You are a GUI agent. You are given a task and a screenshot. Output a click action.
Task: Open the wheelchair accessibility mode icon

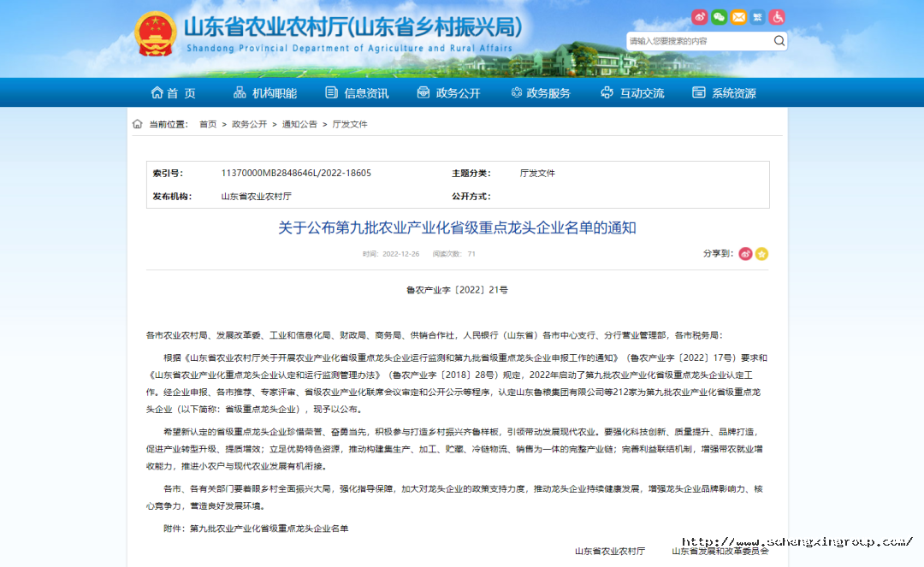[x=777, y=17]
